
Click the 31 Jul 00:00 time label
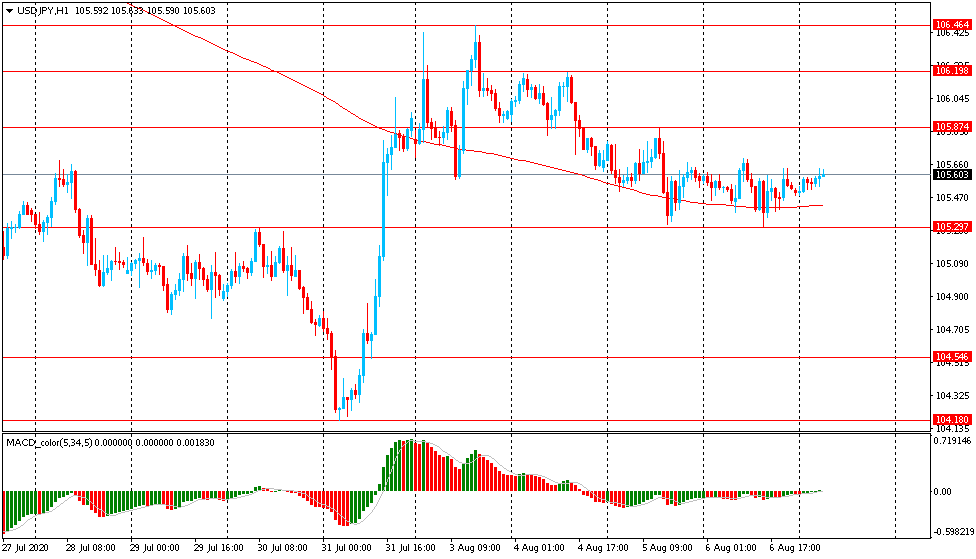347,548
